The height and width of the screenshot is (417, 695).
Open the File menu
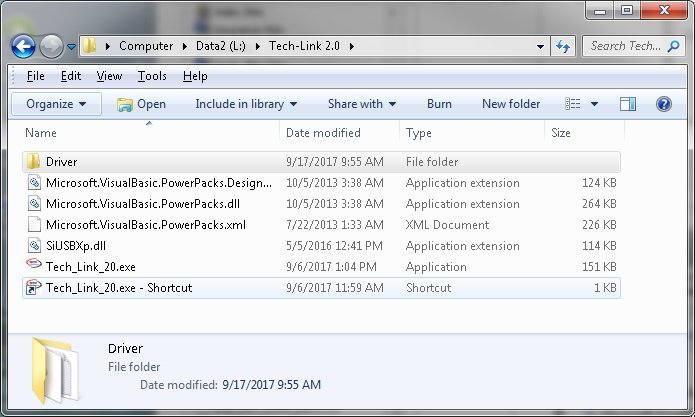click(x=35, y=76)
